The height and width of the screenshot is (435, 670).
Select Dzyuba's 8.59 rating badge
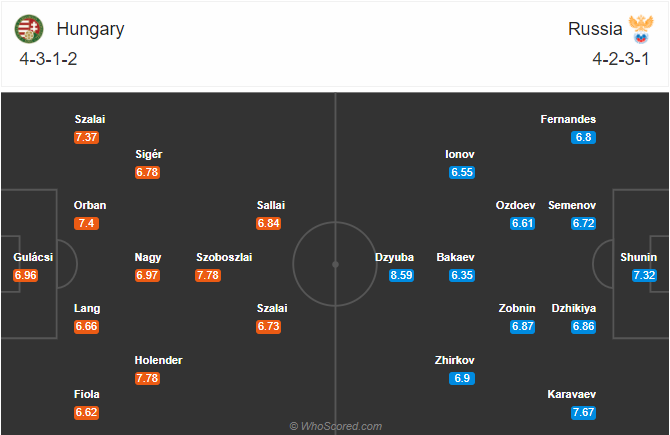coord(401,275)
